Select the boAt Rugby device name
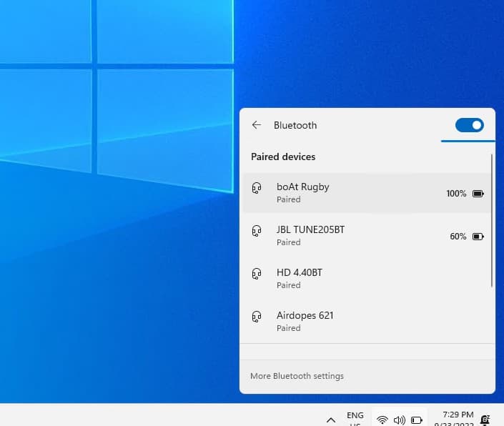 click(x=302, y=187)
